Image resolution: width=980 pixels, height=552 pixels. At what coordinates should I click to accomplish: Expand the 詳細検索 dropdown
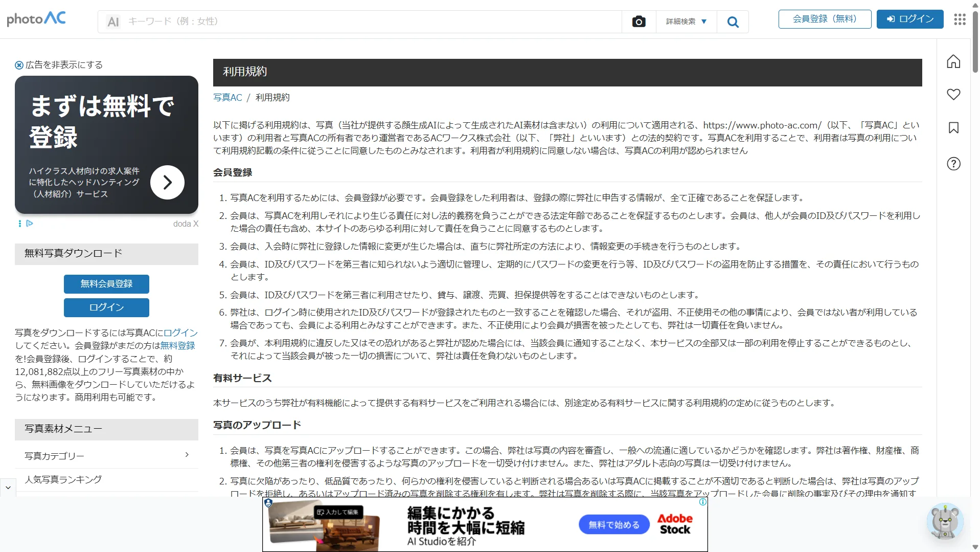pos(686,21)
